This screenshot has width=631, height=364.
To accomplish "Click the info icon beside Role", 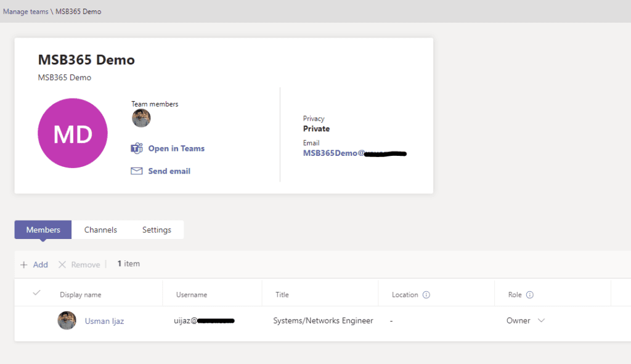I will (529, 295).
